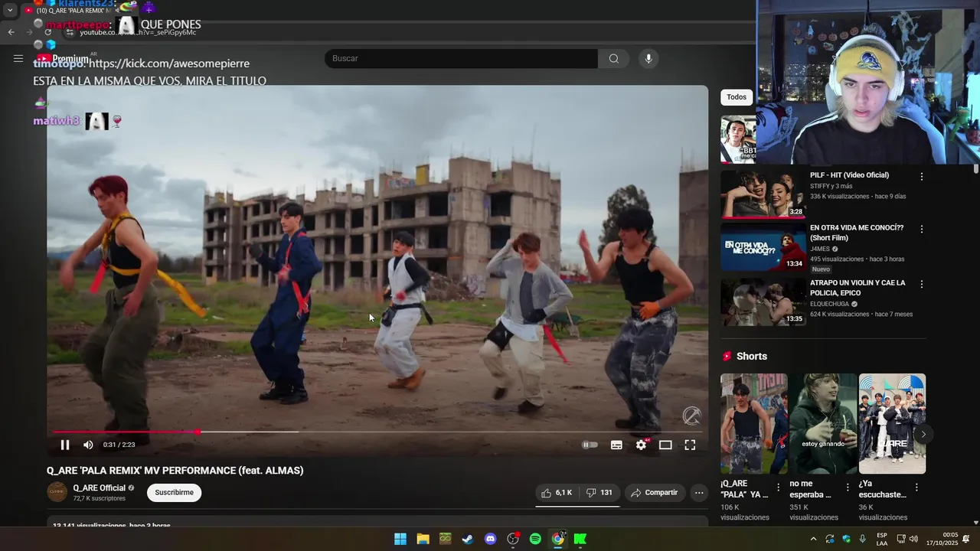
Task: Open options for 'no me esperaba' short
Action: tap(848, 487)
